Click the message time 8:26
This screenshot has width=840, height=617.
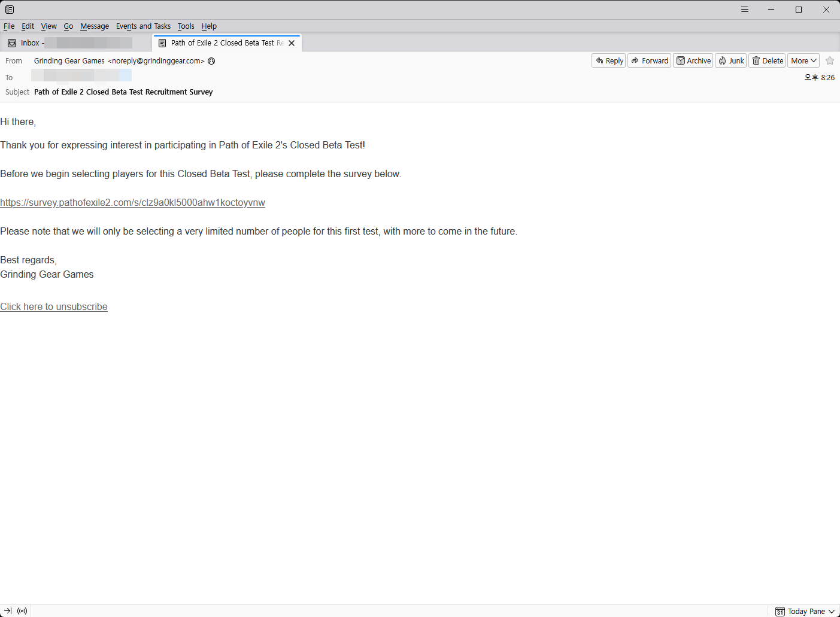pos(820,78)
